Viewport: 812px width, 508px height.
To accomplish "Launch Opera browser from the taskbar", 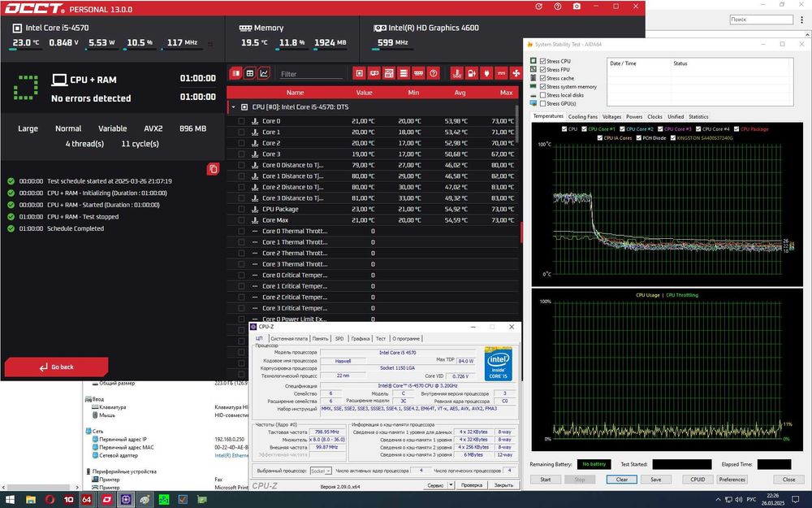I will 50,500.
